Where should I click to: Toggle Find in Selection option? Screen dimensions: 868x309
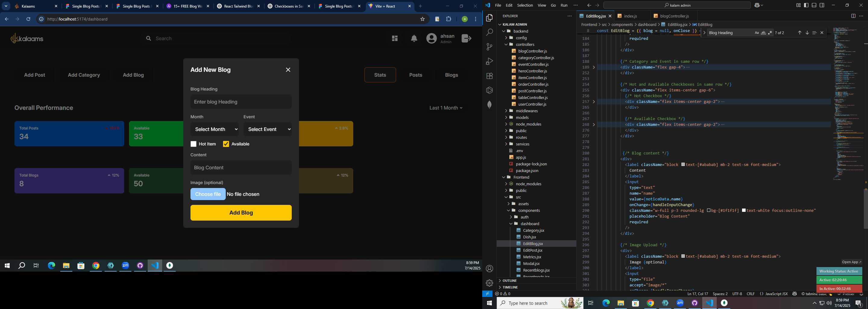(814, 33)
